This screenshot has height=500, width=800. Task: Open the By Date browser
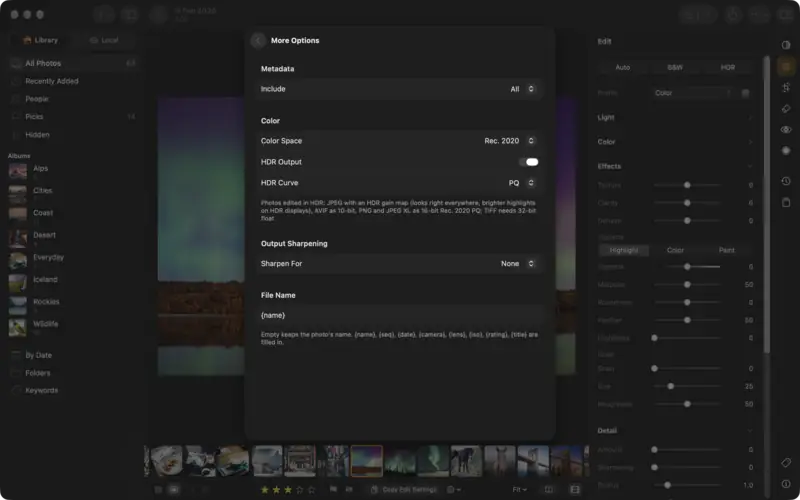coord(73,355)
